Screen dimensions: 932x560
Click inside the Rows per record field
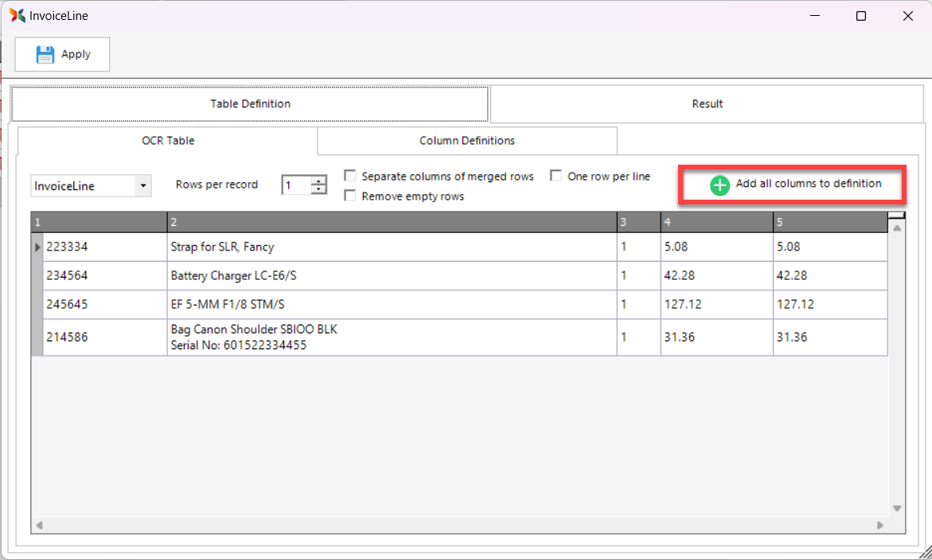(296, 185)
